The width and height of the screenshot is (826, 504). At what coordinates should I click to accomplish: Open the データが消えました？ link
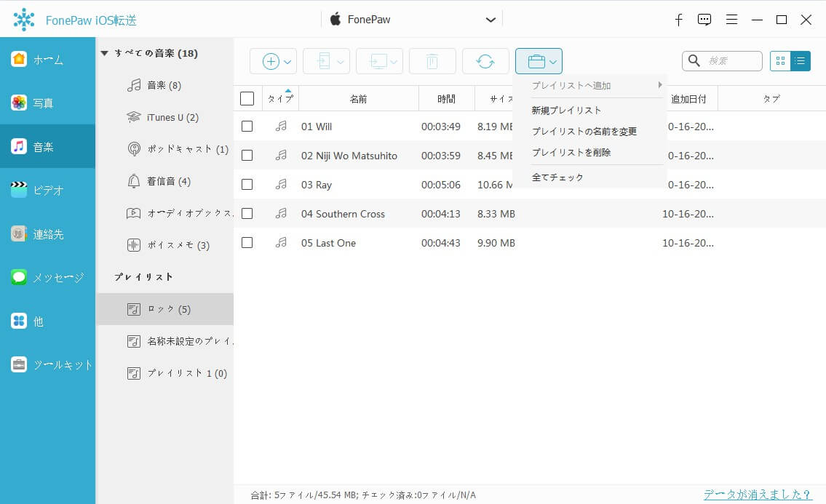[758, 494]
